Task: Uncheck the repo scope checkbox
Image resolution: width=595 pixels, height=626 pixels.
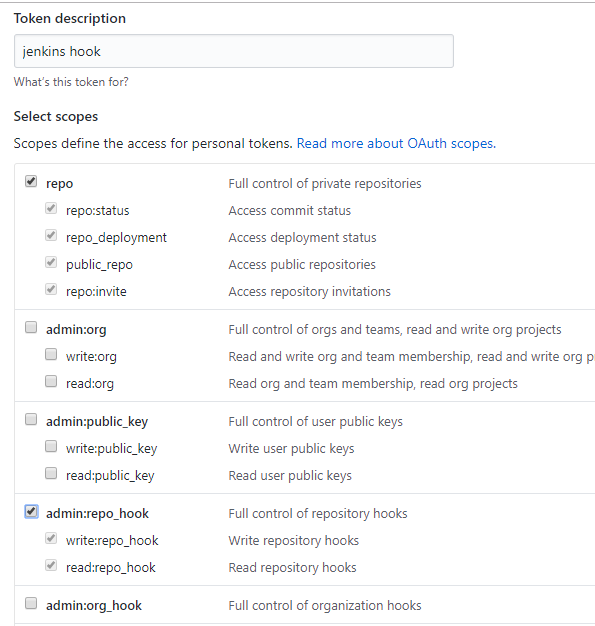Action: [31, 181]
